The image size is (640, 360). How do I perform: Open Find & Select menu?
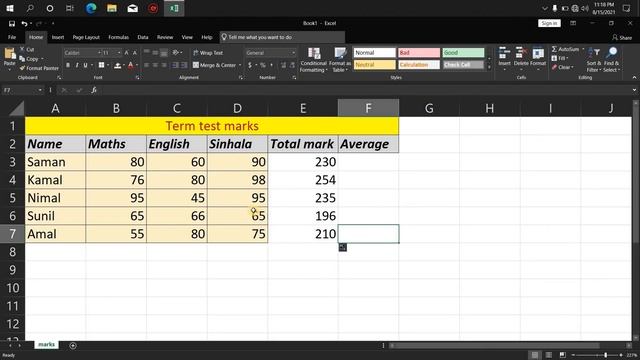[611, 60]
